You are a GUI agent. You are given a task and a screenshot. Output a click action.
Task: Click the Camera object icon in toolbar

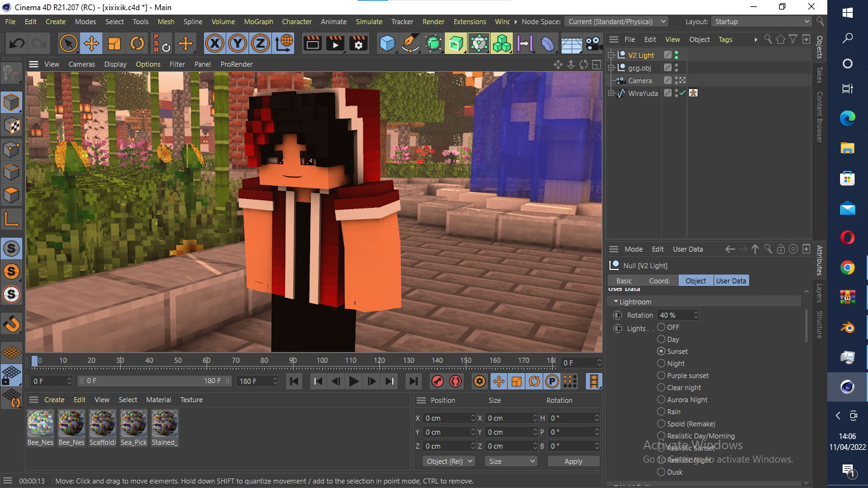pos(593,43)
